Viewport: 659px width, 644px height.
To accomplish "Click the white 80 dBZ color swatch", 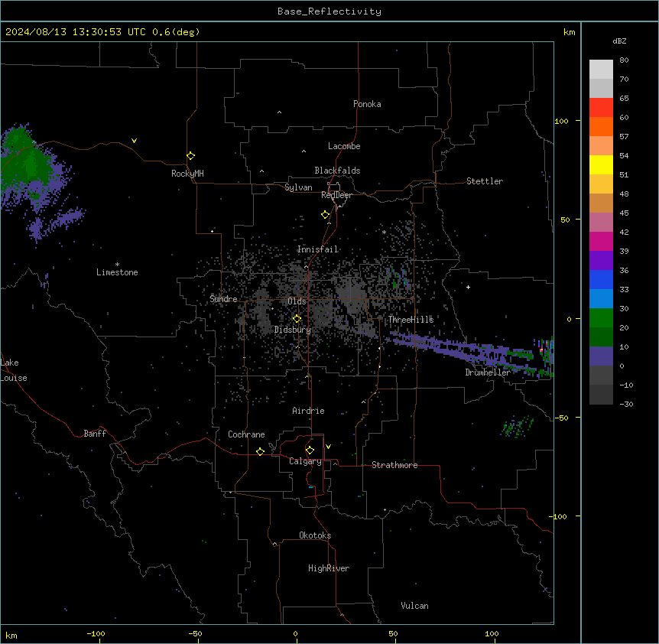I will pyautogui.click(x=601, y=70).
